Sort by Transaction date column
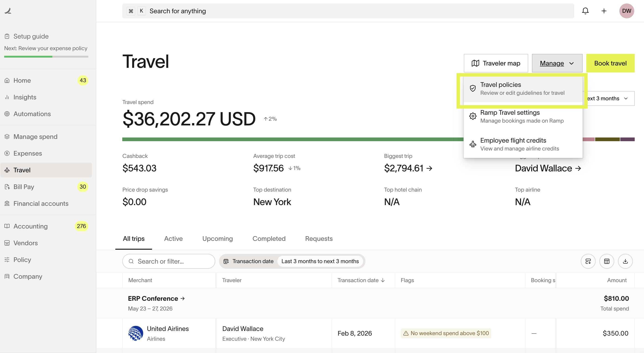The image size is (644, 353). coord(361,280)
